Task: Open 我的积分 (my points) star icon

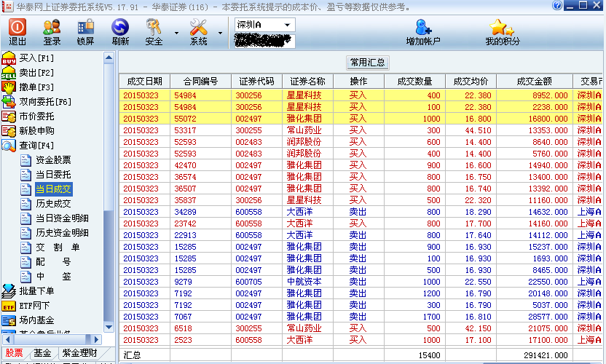Action: pos(503,32)
